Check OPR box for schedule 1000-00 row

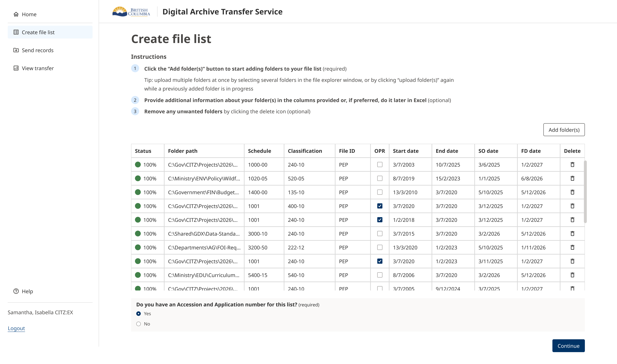[380, 165]
